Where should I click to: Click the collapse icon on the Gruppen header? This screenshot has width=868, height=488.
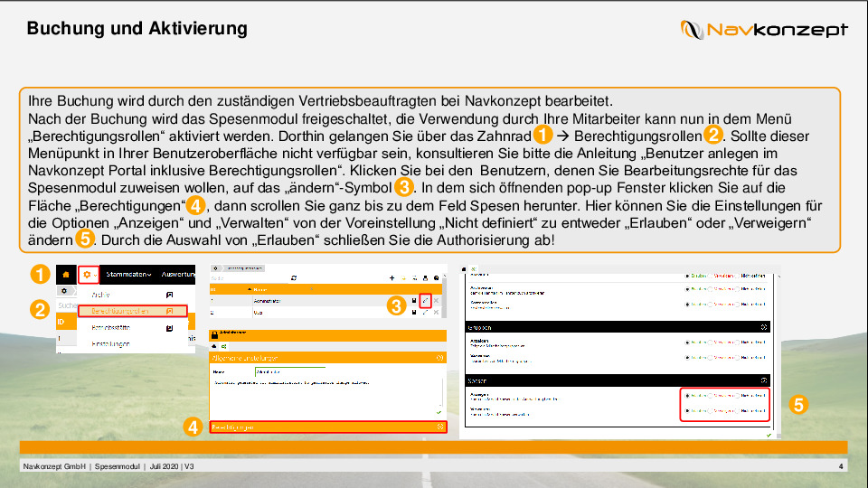pyautogui.click(x=764, y=327)
